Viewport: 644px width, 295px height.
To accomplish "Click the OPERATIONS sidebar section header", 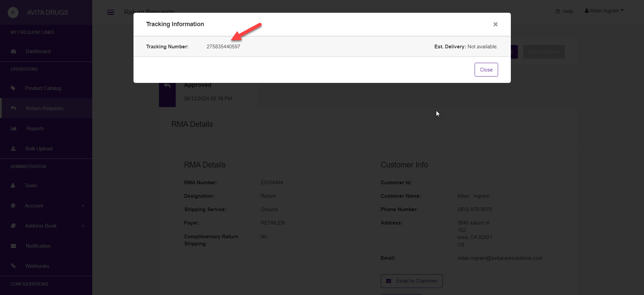I will coord(24,69).
